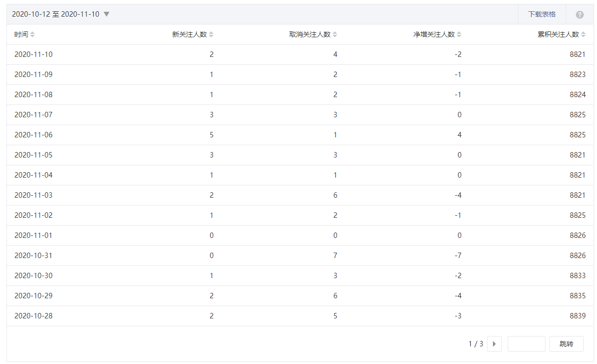Click net change 4 on 2020-11-06
The height and width of the screenshot is (364, 597).
(460, 135)
